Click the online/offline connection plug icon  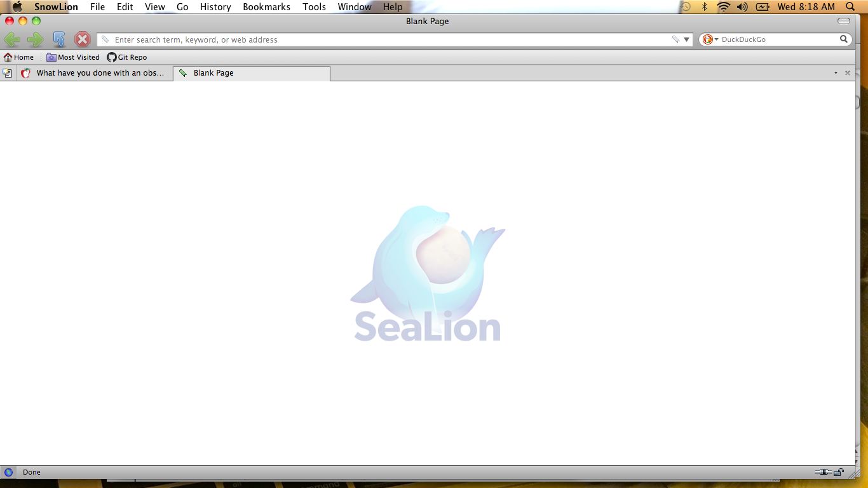[824, 472]
